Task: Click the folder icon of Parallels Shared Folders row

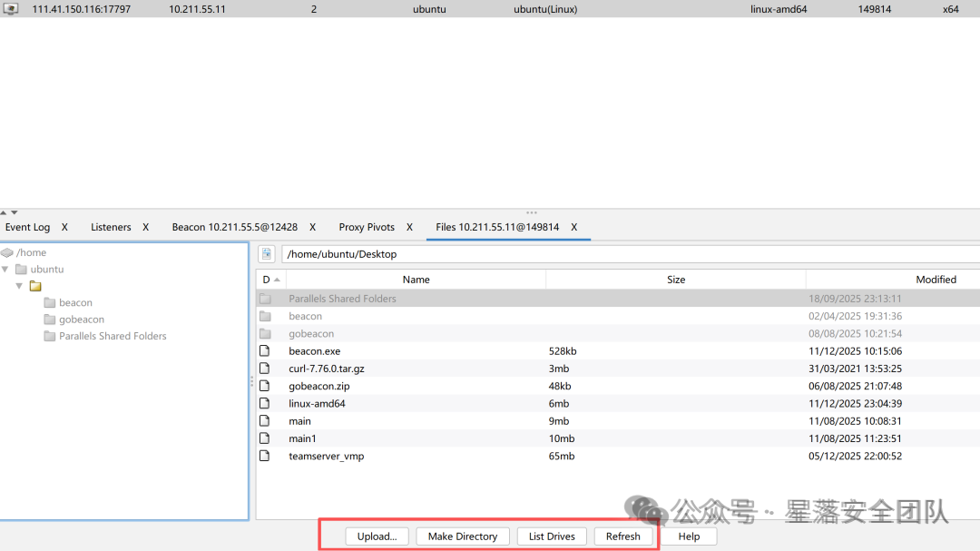Action: click(x=265, y=299)
